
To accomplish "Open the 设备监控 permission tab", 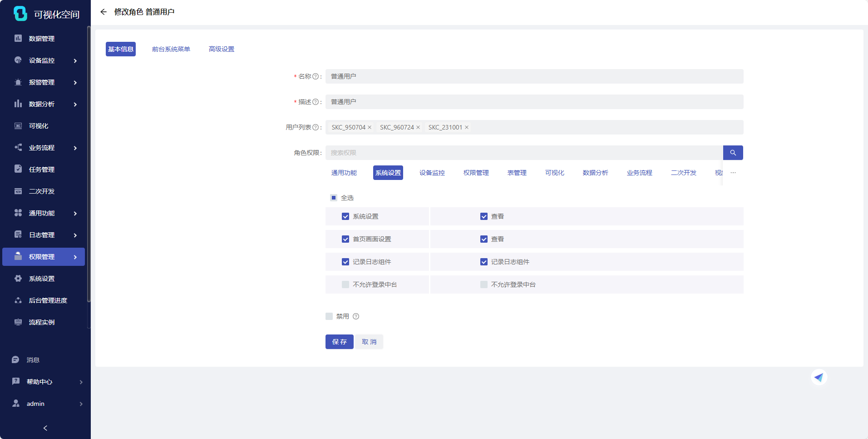I will pos(432,173).
